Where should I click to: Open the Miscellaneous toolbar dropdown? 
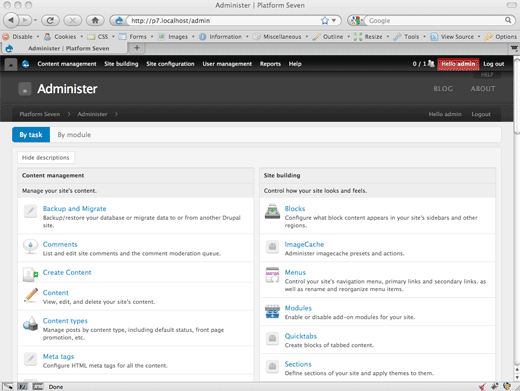[280, 36]
